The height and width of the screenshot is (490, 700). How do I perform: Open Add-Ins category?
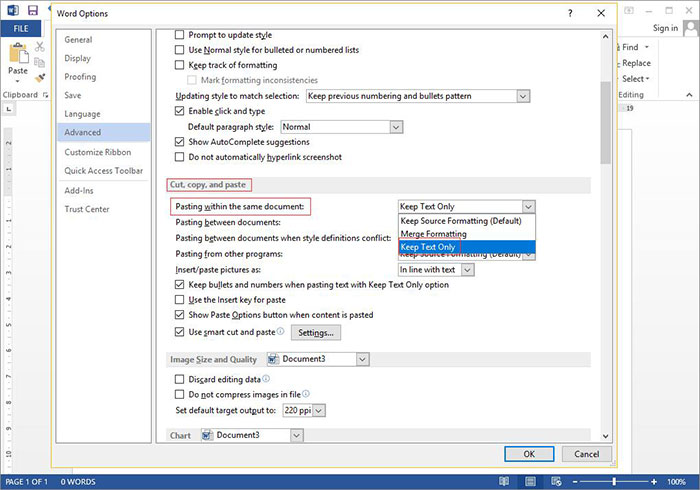(x=104, y=191)
